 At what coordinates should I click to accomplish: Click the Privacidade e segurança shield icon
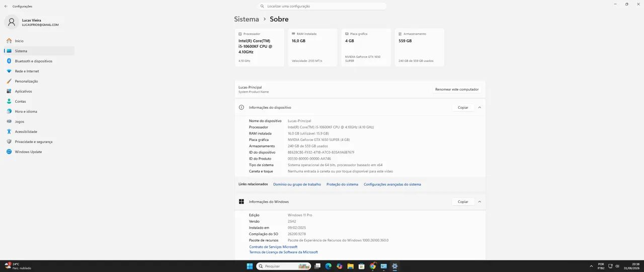pos(9,142)
